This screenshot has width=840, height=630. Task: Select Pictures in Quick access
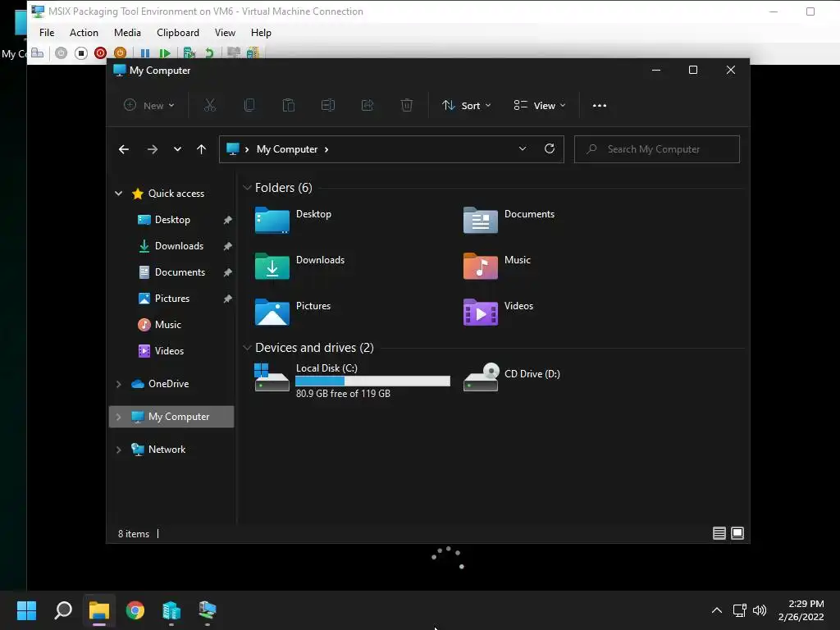click(171, 299)
